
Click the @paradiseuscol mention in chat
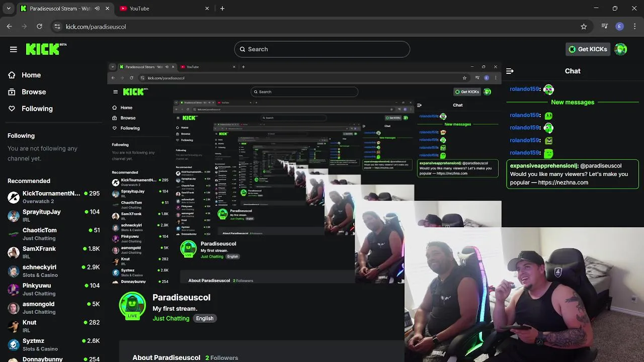[x=601, y=166]
